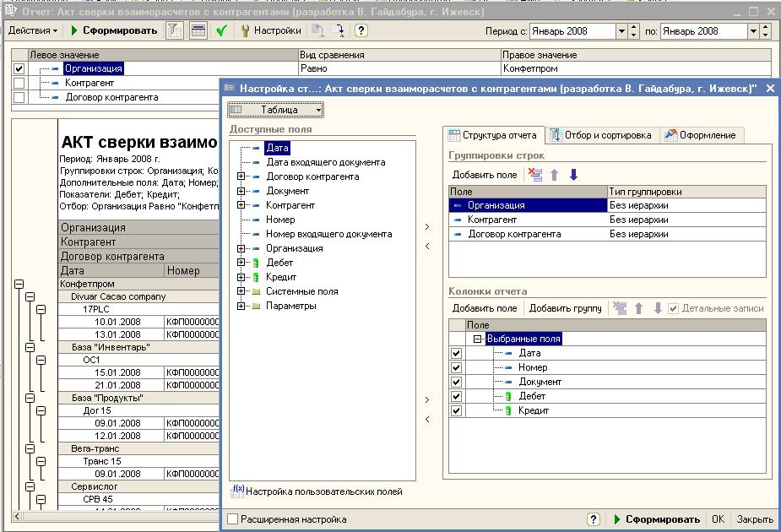
Task: Switch to the Отбор и сортировка tab
Action: pyautogui.click(x=602, y=135)
